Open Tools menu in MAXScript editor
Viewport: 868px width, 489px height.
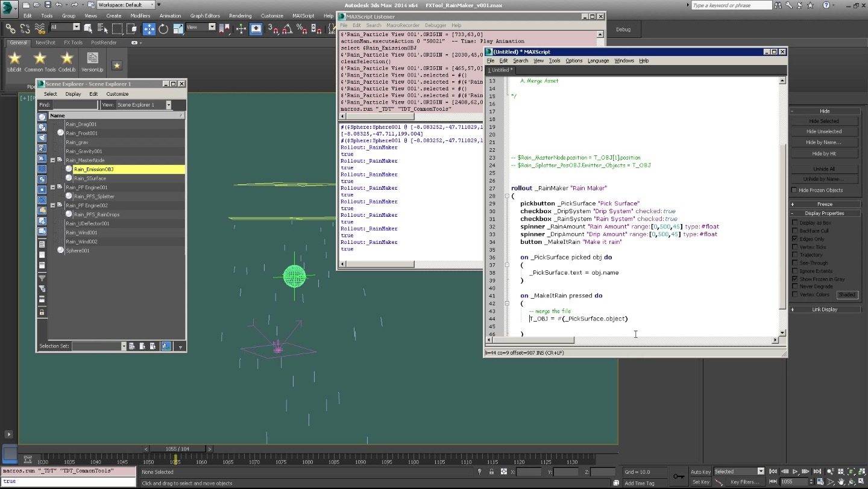point(555,61)
